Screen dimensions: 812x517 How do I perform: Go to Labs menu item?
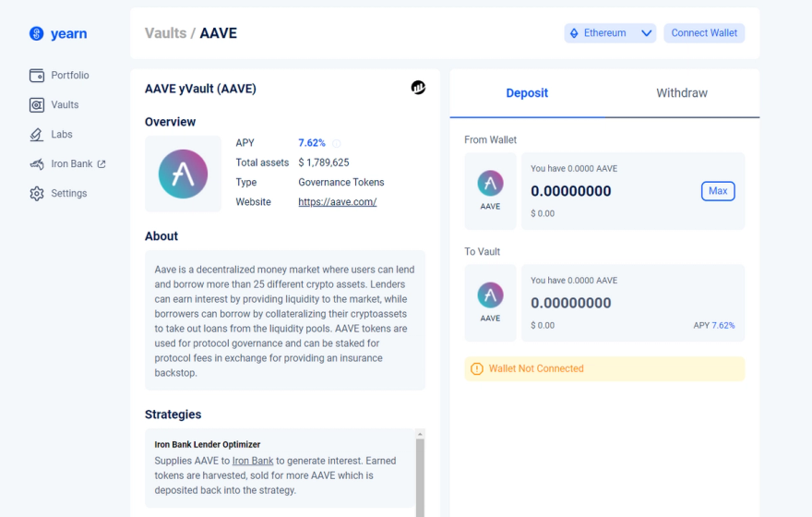point(62,135)
